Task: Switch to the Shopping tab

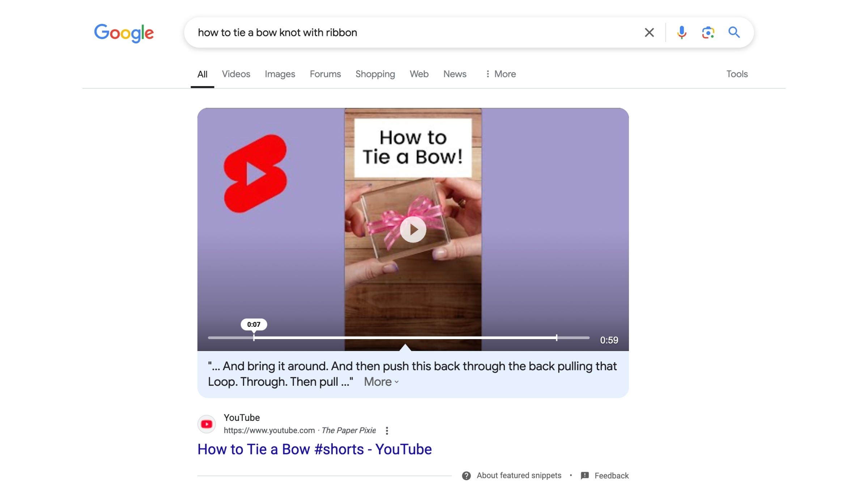Action: coord(375,74)
